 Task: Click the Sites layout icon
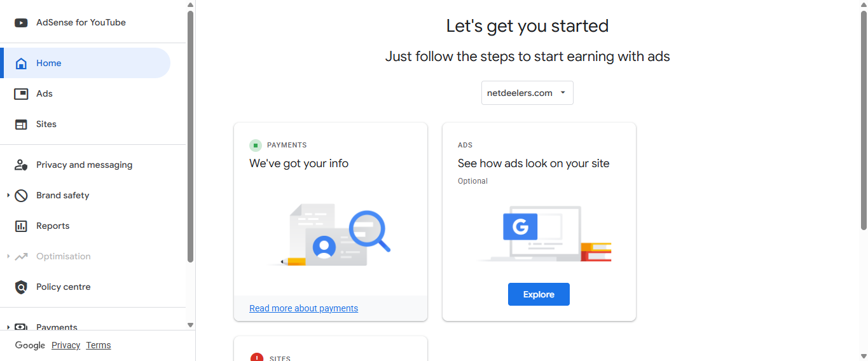(x=21, y=125)
